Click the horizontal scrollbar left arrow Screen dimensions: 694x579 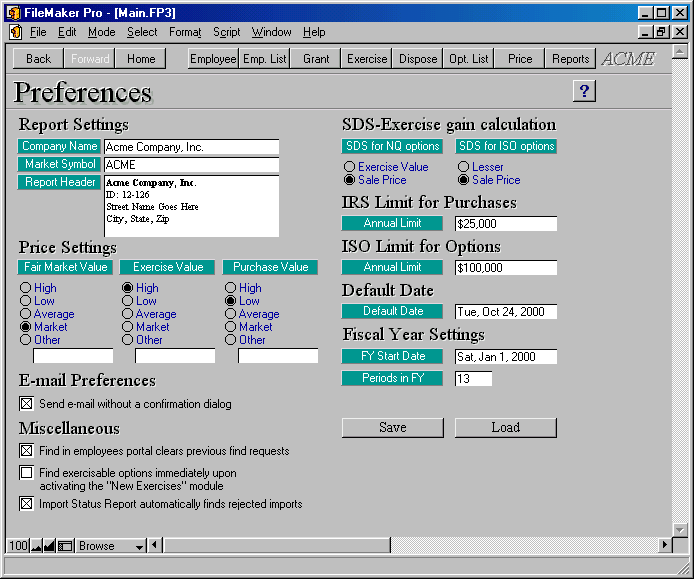click(x=154, y=546)
